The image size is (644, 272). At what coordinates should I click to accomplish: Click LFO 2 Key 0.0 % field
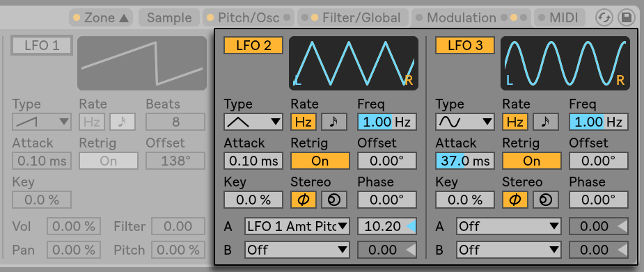(253, 200)
